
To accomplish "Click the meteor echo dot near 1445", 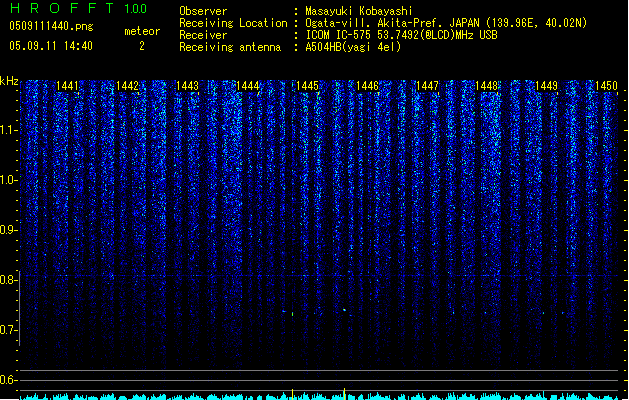I will (292, 314).
